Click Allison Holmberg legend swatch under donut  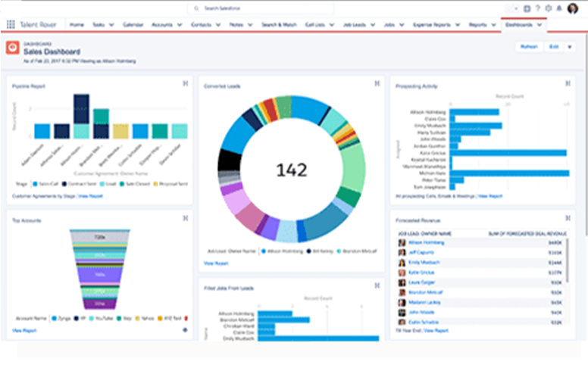[264, 251]
